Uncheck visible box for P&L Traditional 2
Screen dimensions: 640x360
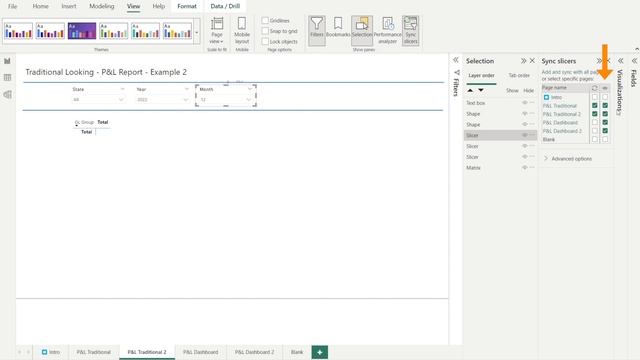coord(605,114)
